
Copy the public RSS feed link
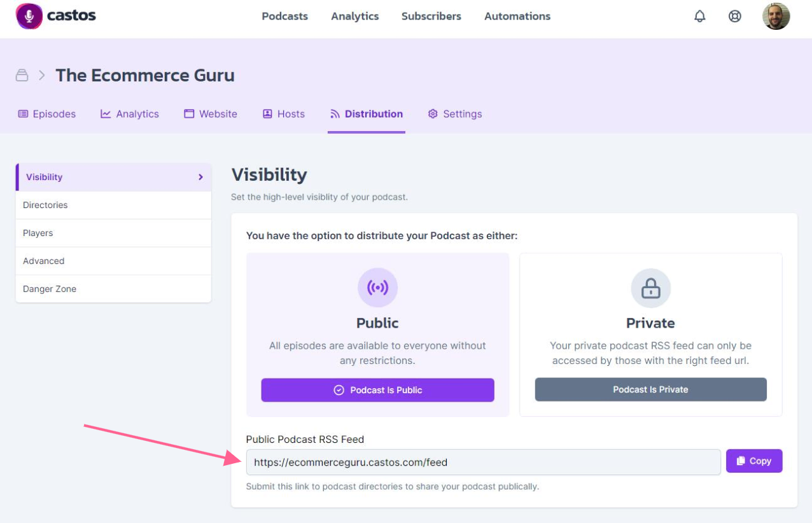(753, 461)
